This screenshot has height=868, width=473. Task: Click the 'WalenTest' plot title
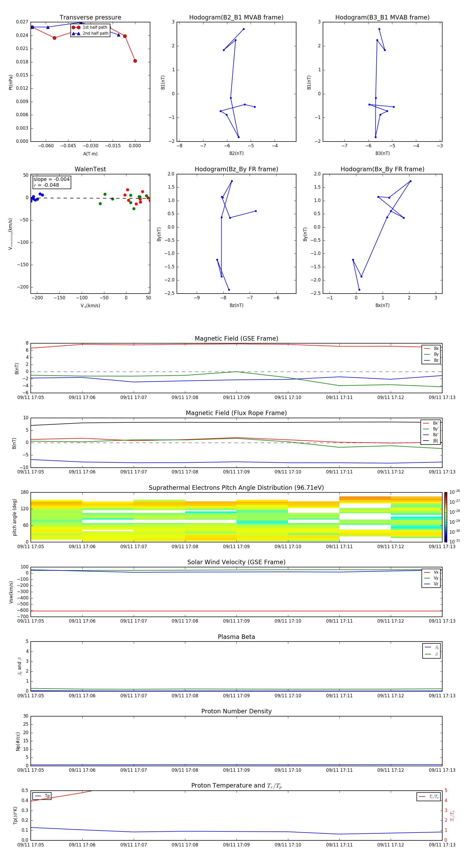click(90, 169)
